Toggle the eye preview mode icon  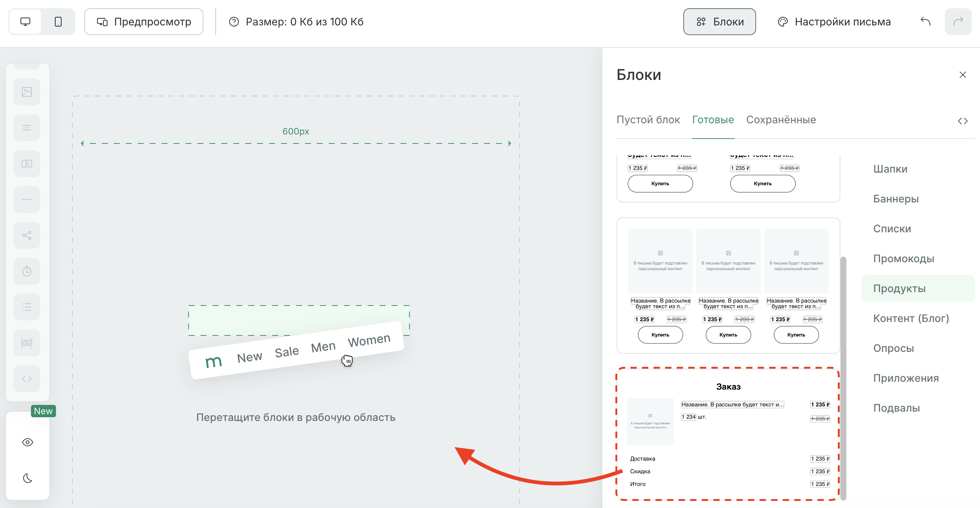click(x=27, y=442)
